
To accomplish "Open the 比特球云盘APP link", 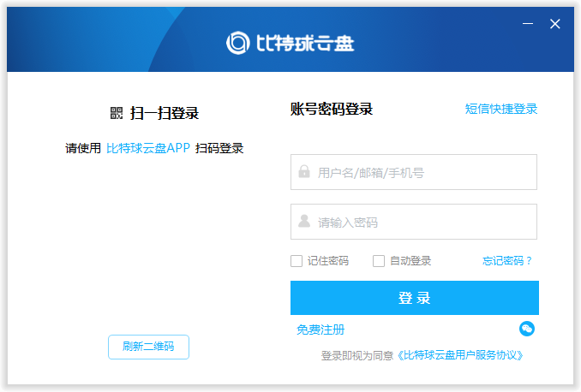I will pos(148,148).
